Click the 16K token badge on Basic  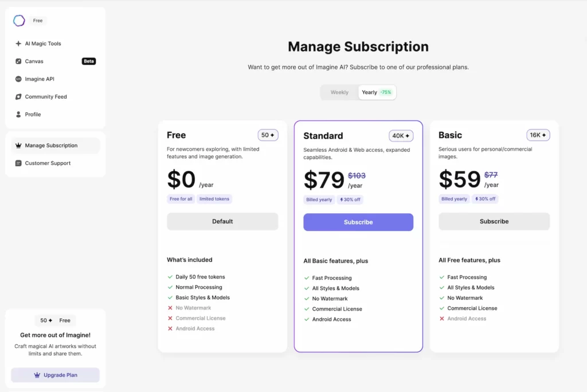[x=538, y=135]
